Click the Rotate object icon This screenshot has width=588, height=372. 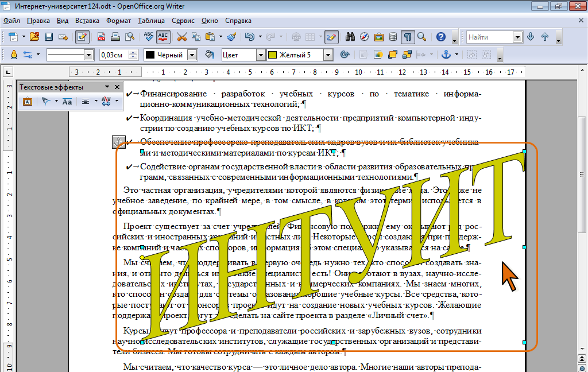345,55
